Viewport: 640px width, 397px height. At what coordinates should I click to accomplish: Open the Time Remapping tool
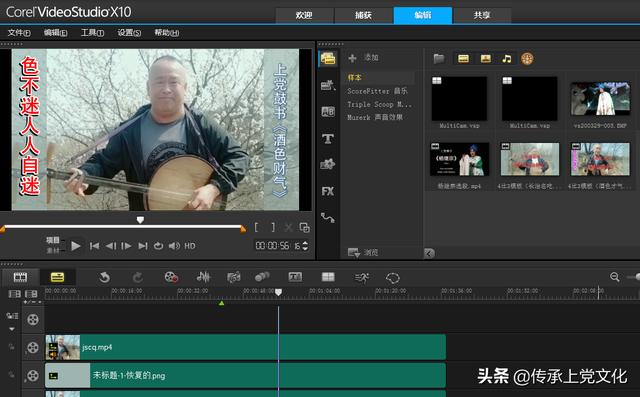tap(362, 278)
